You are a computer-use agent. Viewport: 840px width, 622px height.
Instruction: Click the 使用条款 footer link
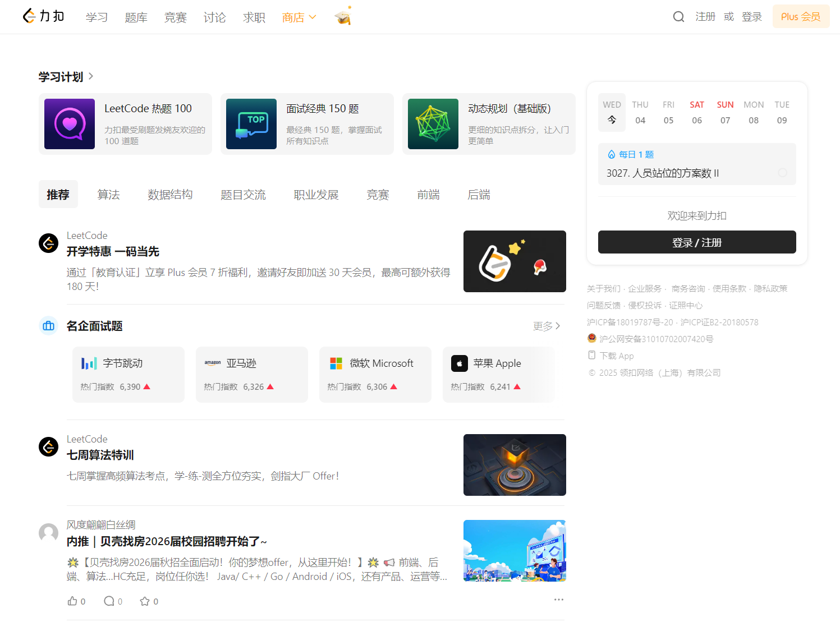click(x=729, y=288)
